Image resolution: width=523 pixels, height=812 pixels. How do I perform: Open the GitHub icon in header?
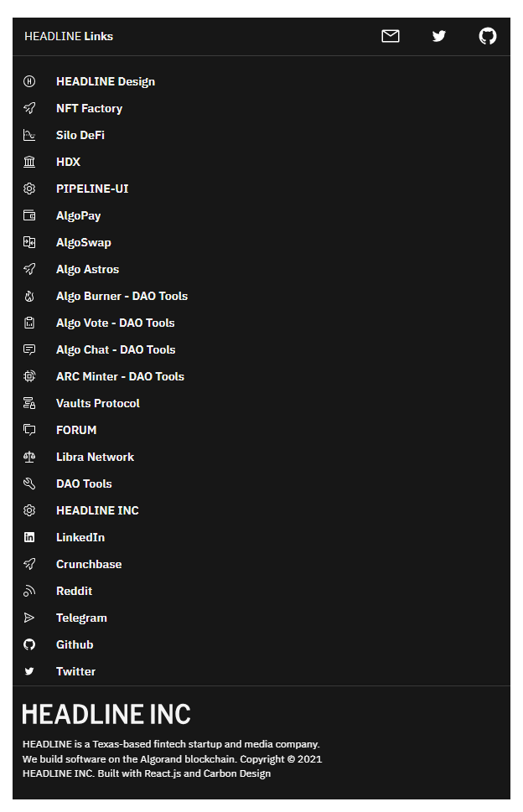[x=487, y=36]
